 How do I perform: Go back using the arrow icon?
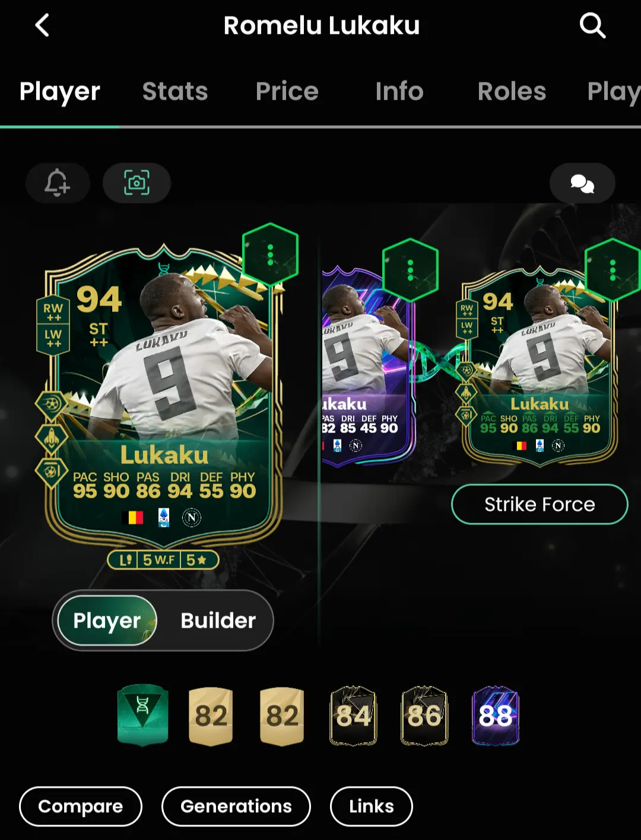coord(42,26)
